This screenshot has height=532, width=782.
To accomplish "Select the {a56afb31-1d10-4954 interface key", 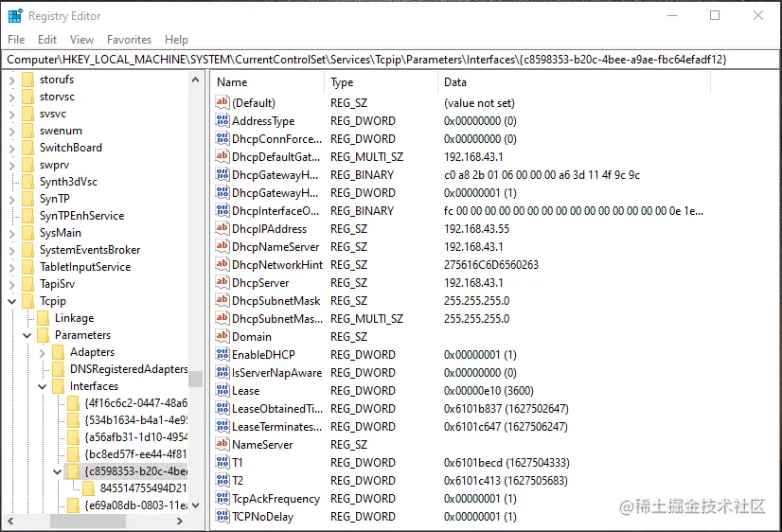I will tap(135, 436).
